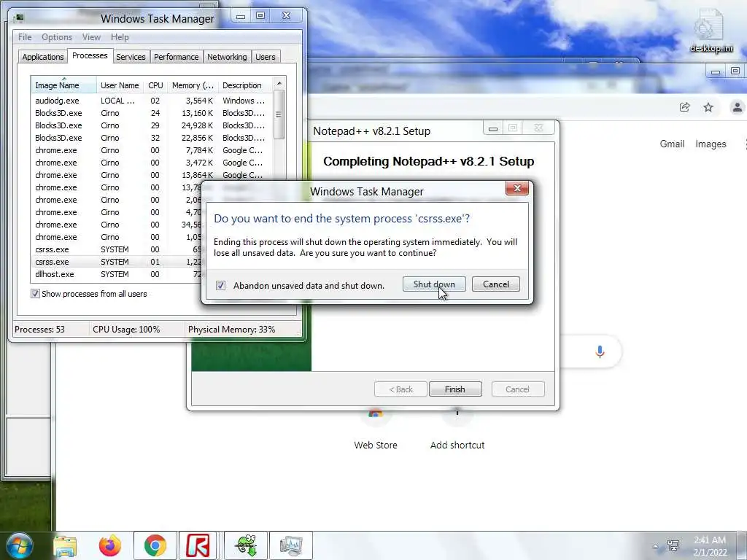The image size is (747, 560).
Task: Minimize the Notepad++ Setup window
Action: (493, 128)
